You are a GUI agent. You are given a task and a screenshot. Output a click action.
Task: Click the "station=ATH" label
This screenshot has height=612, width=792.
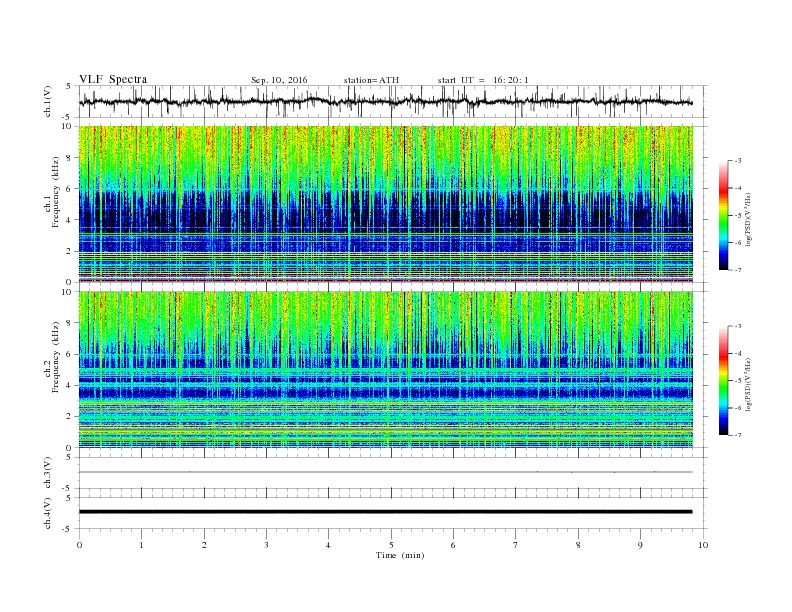[x=371, y=80]
